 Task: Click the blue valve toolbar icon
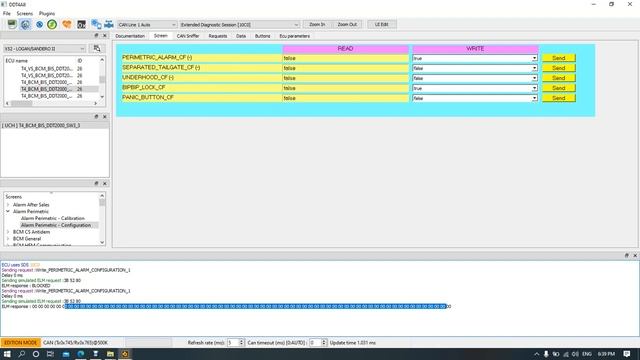pos(109,24)
